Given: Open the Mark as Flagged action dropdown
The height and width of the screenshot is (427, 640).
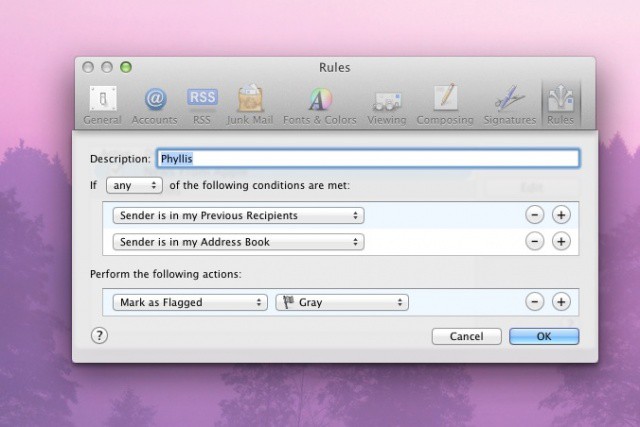Looking at the screenshot, I should click(x=190, y=302).
